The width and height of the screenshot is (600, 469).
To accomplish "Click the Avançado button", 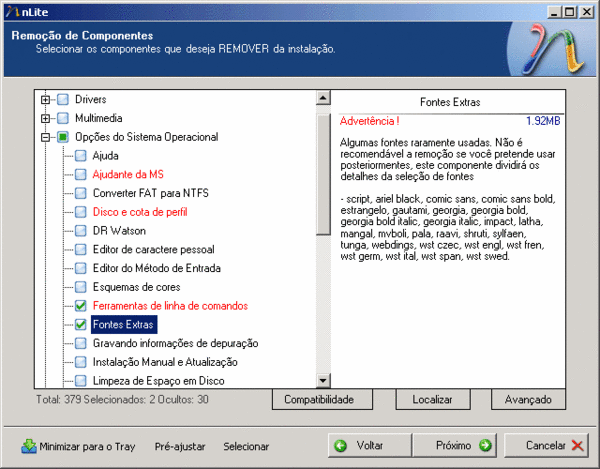I will [x=528, y=399].
